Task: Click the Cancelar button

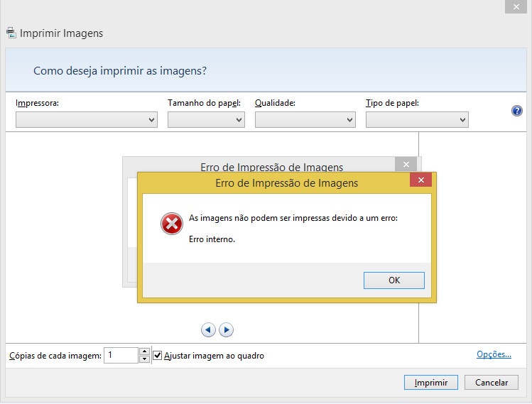Action: coord(492,382)
